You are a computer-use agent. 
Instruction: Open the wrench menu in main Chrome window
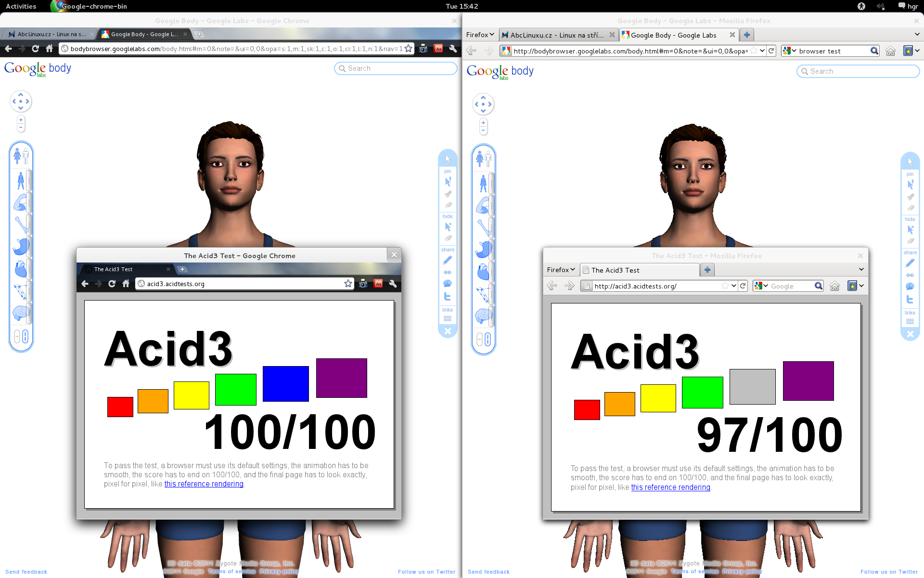(453, 49)
